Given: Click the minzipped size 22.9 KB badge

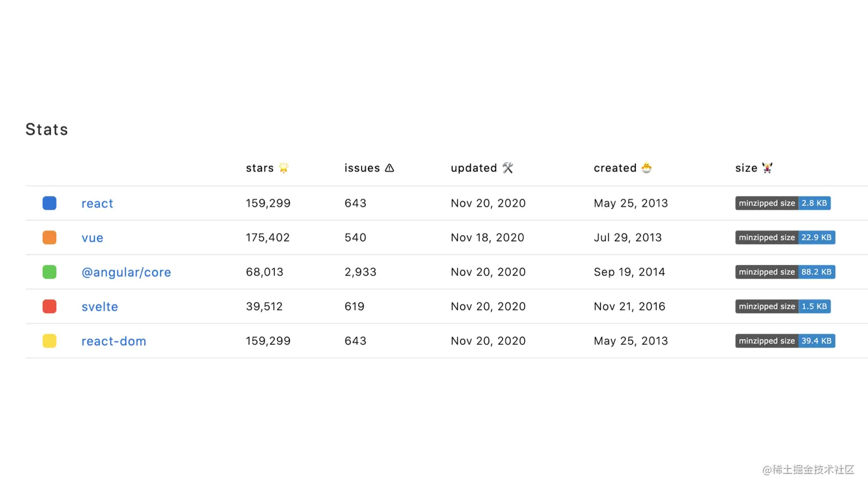Looking at the screenshot, I should pyautogui.click(x=785, y=237).
